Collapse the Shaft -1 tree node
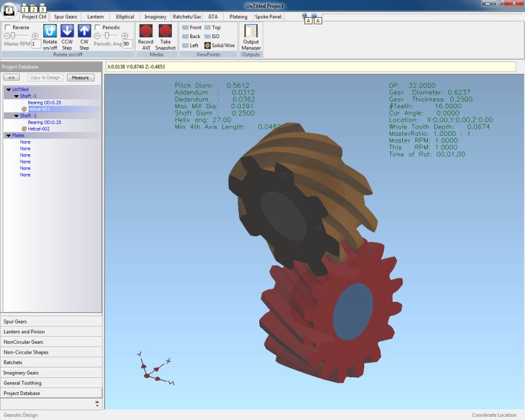The height and width of the screenshot is (420, 525). [x=16, y=96]
